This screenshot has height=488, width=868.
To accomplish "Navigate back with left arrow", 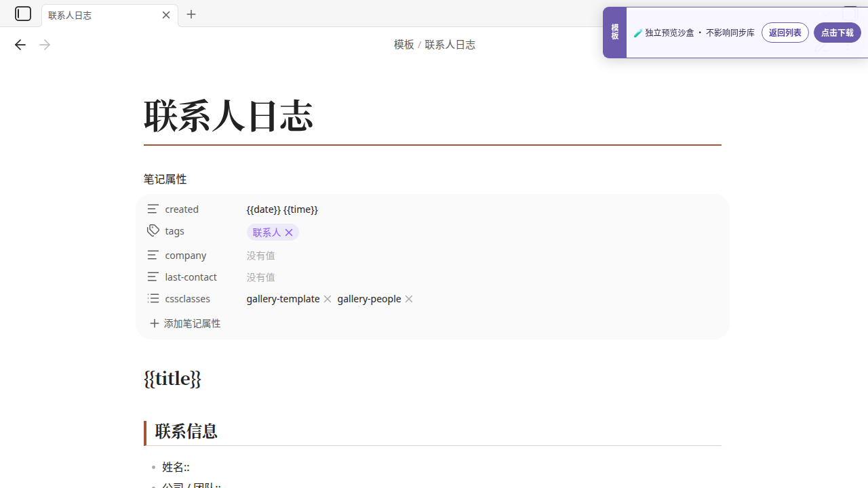I will (20, 45).
